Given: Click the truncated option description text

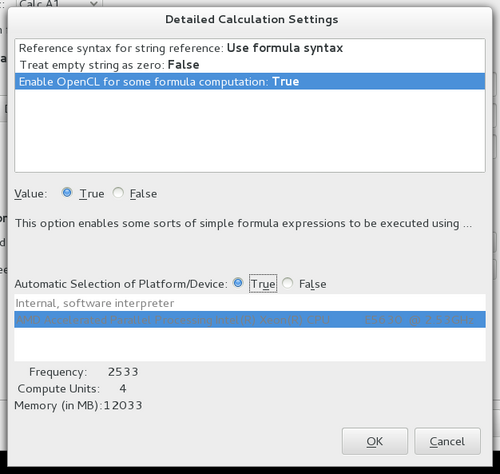Looking at the screenshot, I should pyautogui.click(x=243, y=223).
